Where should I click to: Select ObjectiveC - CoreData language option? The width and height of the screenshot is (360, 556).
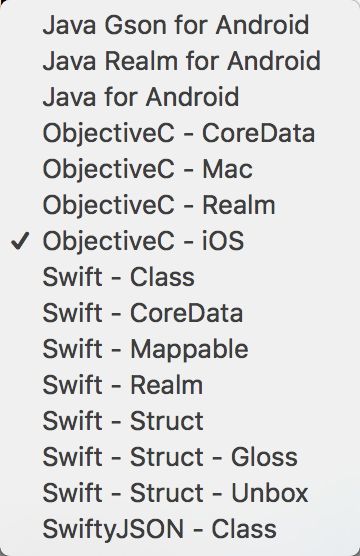tap(180, 133)
